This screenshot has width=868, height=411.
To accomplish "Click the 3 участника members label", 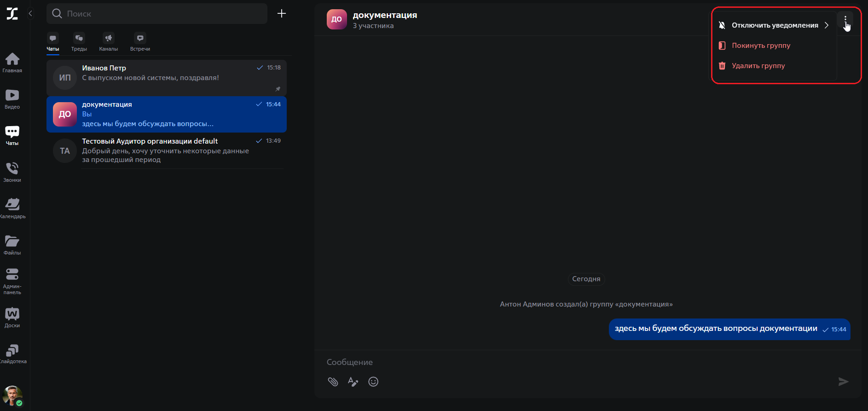I will click(373, 26).
